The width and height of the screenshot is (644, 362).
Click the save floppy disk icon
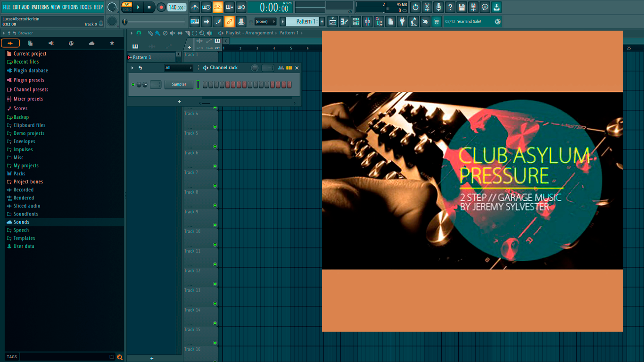[x=462, y=7]
